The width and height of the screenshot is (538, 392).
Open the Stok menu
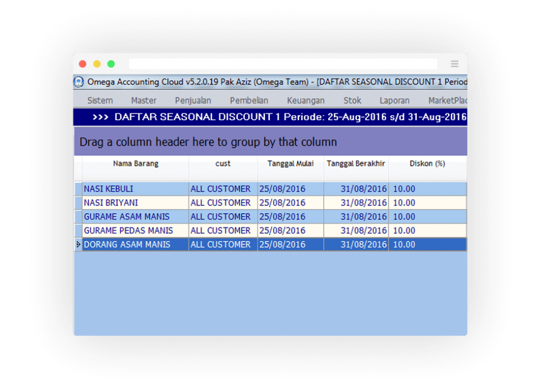[x=353, y=100]
